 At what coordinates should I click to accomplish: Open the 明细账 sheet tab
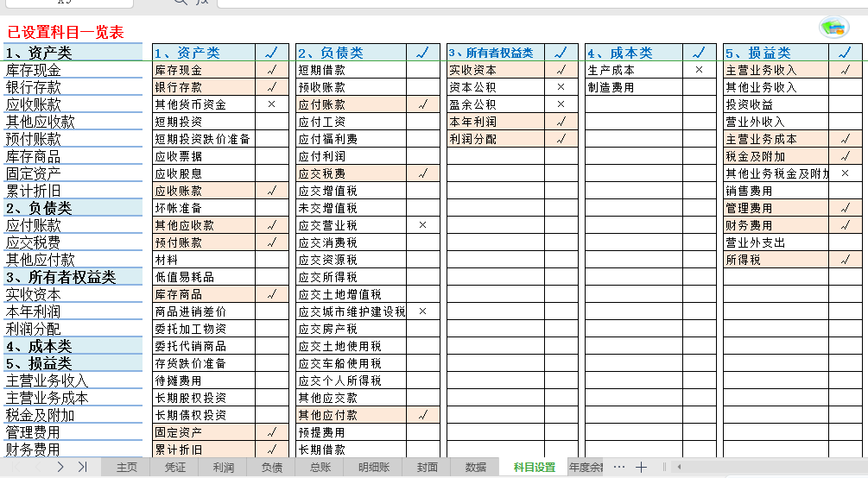point(374,468)
